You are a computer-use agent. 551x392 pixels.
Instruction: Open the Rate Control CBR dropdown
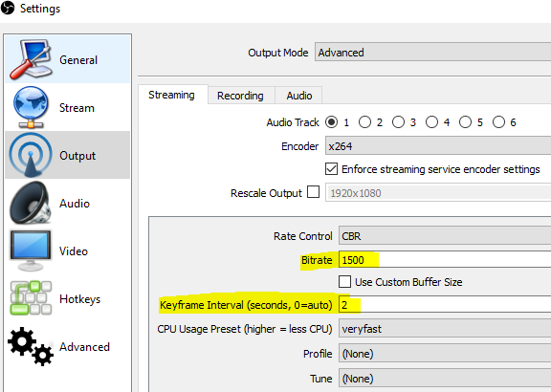(x=445, y=236)
